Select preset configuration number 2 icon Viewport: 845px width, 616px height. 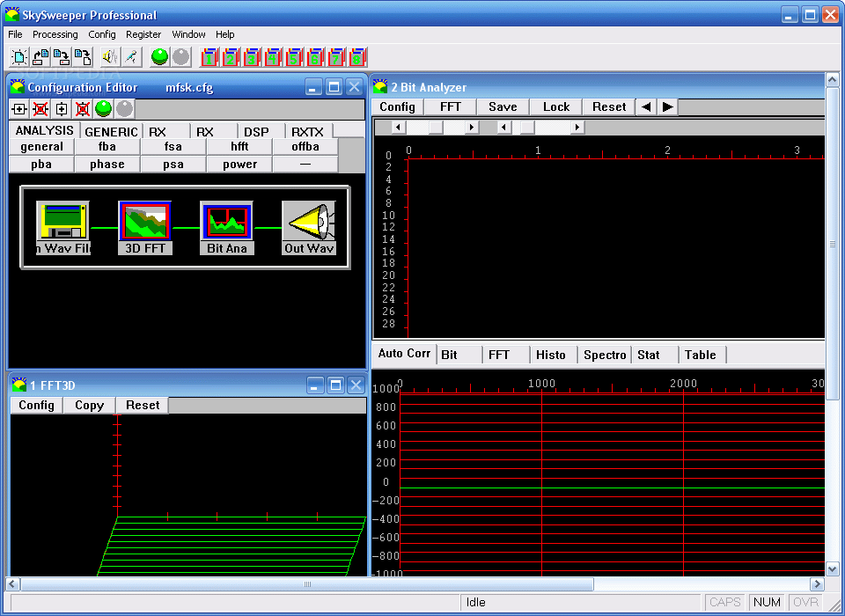tap(231, 57)
